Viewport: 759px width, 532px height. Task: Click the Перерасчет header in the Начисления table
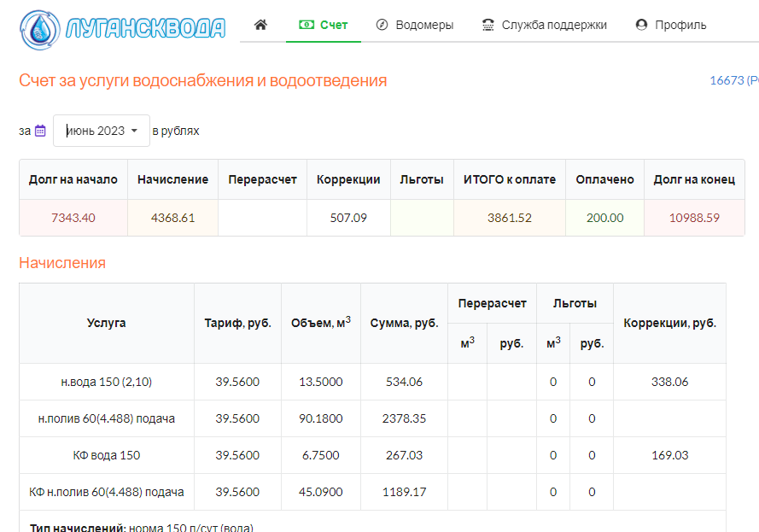[493, 303]
